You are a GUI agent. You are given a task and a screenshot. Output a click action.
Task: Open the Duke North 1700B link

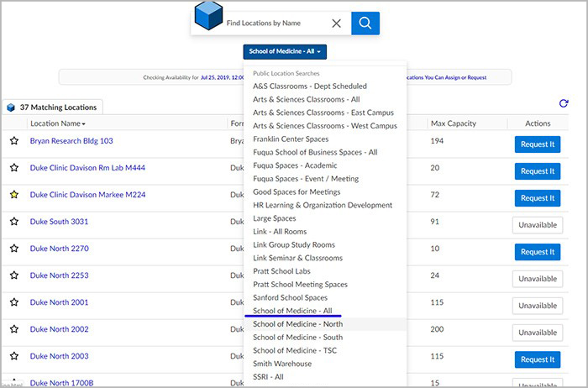pos(62,383)
